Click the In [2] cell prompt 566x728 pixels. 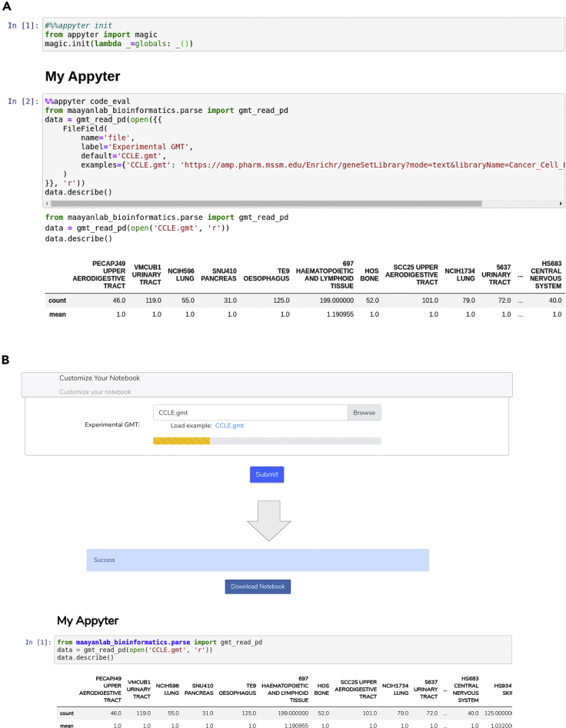coord(22,101)
